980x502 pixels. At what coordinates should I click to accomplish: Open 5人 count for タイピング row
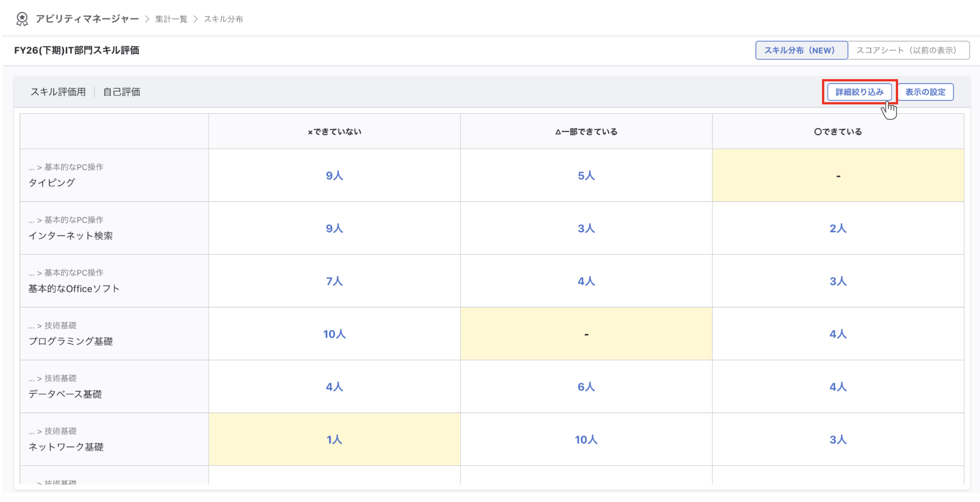coord(586,175)
